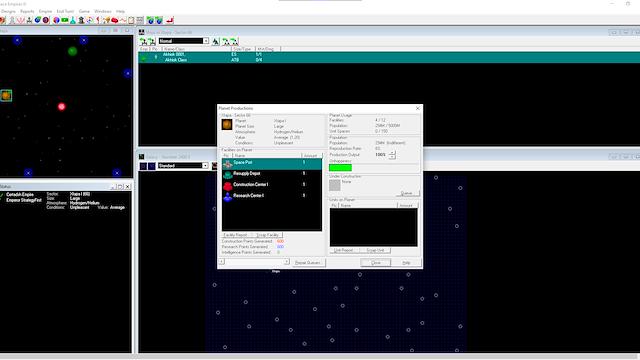Click the grid table toolbar icon
This screenshot has height=360, width=640.
140,20
